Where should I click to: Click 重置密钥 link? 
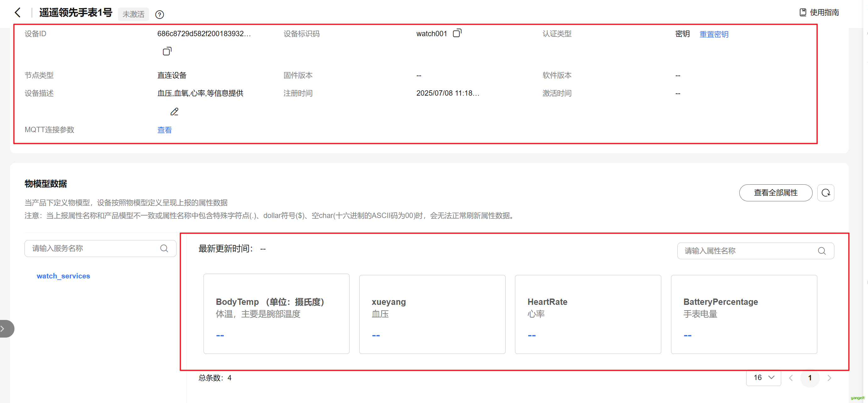pyautogui.click(x=714, y=34)
